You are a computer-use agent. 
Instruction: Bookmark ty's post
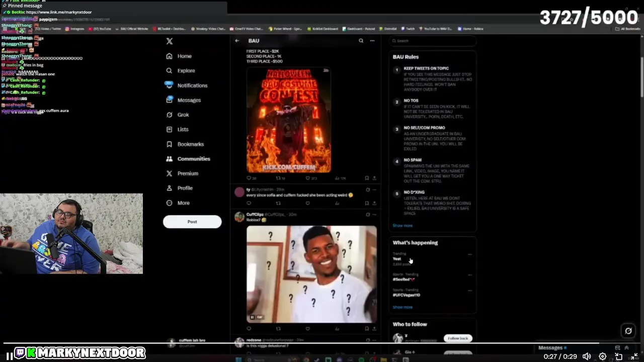(x=367, y=203)
